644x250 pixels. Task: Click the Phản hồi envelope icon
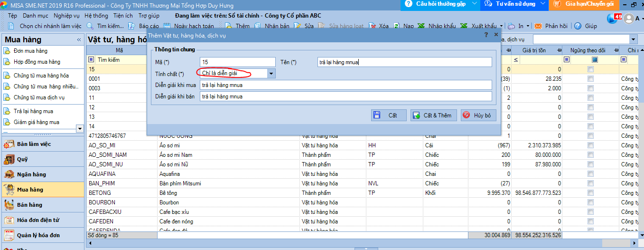[538, 26]
